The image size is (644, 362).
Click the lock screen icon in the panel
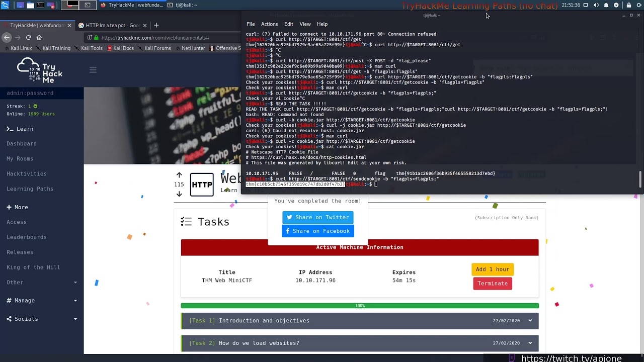[628, 5]
